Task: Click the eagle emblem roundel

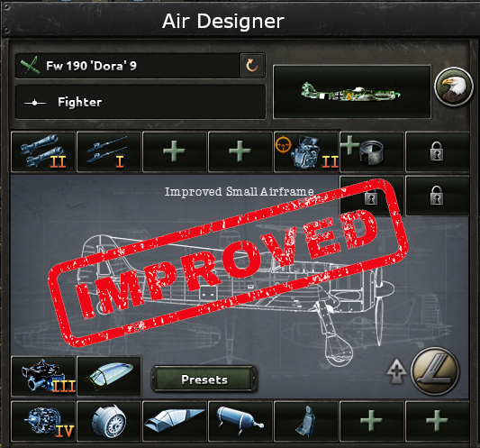Action: tap(454, 87)
